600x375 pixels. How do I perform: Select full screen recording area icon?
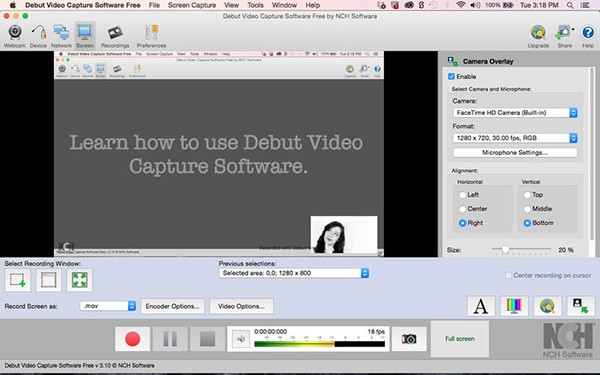(79, 280)
